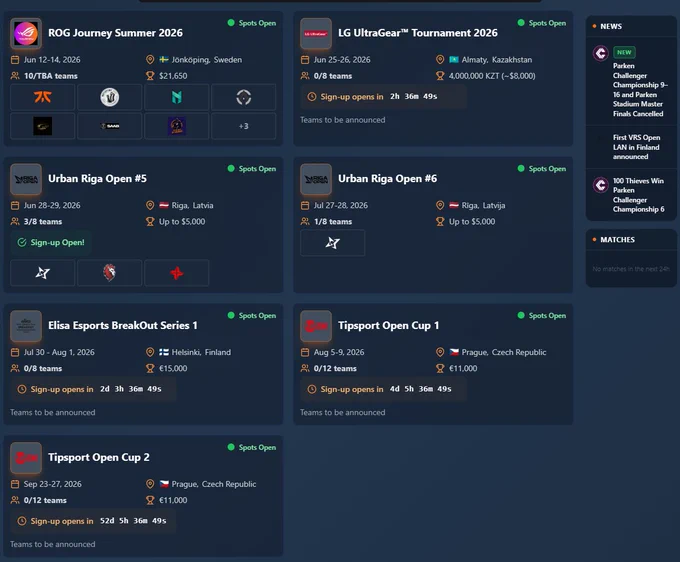Open the LG UltraGear tournament logo

click(x=316, y=34)
